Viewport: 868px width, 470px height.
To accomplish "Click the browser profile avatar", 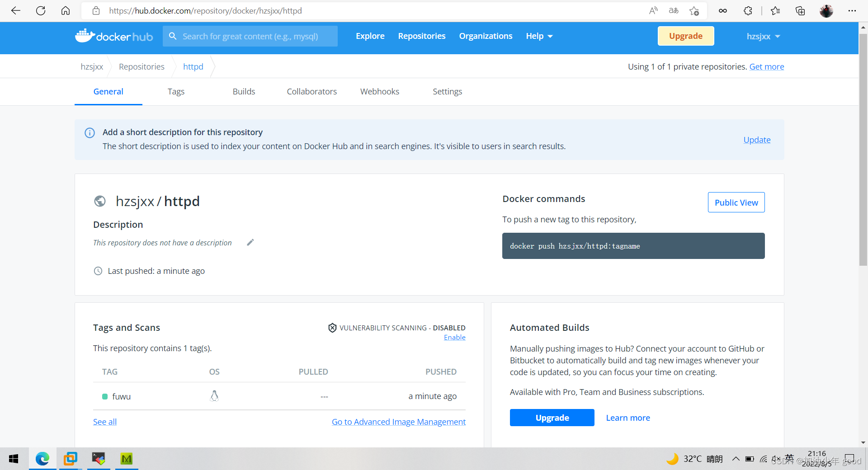I will tap(826, 11).
